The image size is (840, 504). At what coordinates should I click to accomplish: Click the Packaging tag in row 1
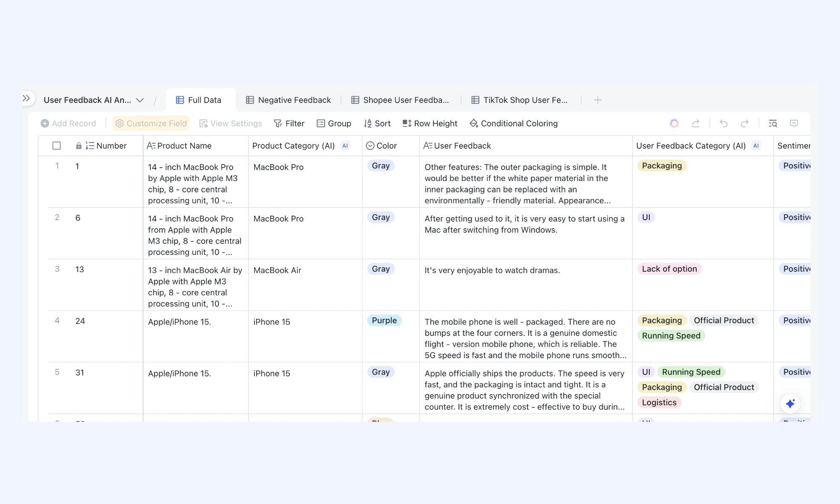[x=662, y=166]
